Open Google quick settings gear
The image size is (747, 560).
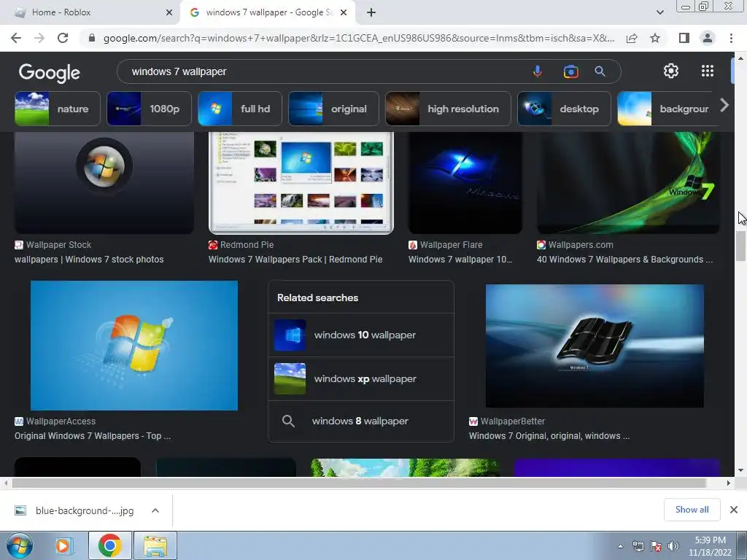(x=671, y=71)
